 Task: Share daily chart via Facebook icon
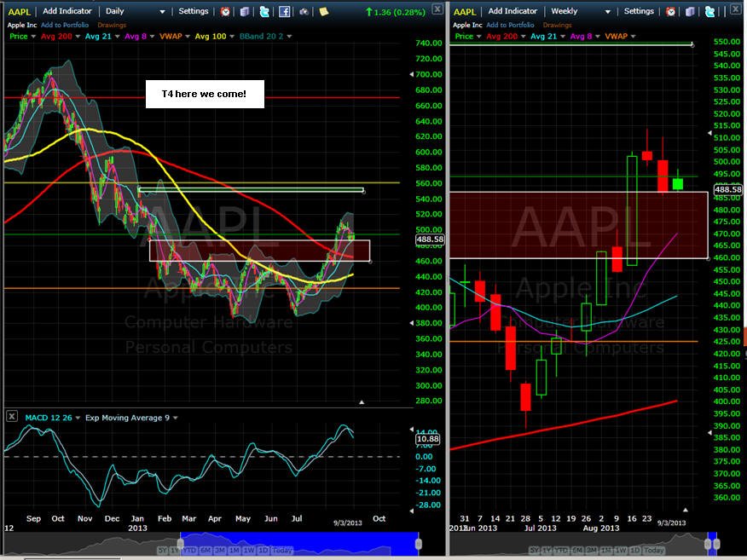[285, 11]
